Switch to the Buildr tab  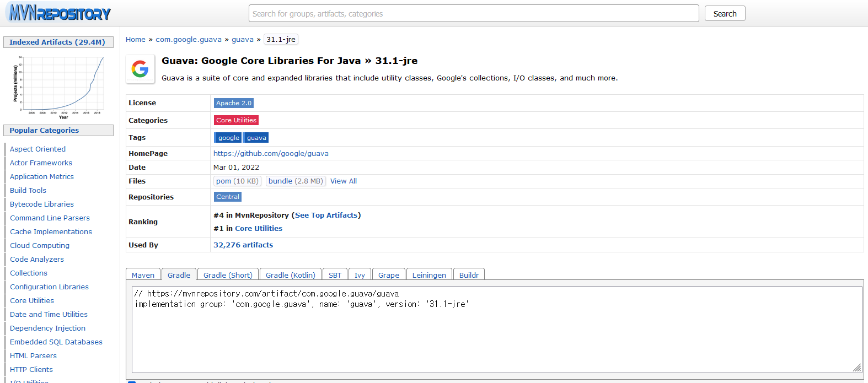coord(469,274)
